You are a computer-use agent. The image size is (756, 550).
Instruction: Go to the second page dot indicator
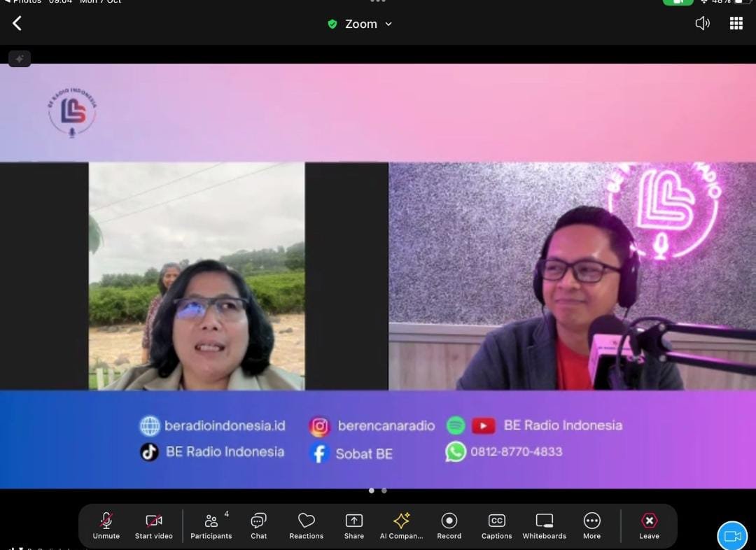pyautogui.click(x=384, y=491)
